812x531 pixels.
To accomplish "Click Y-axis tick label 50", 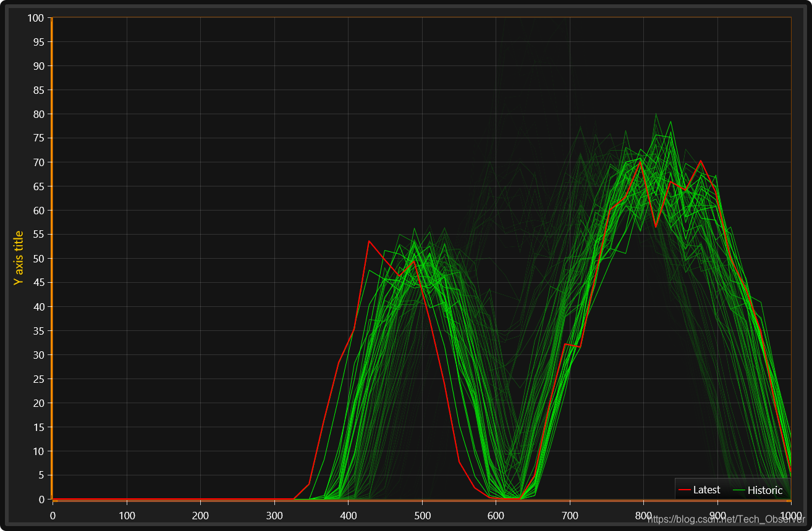I will (38, 258).
